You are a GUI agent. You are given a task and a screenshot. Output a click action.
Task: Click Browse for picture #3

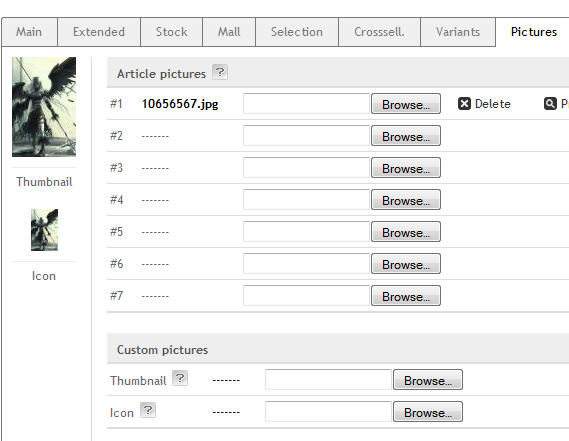pyautogui.click(x=406, y=168)
